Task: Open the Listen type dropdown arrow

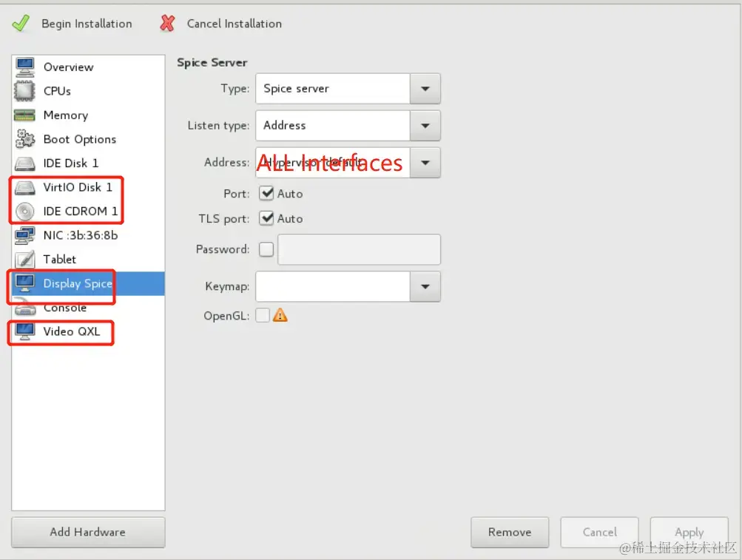Action: pyautogui.click(x=425, y=126)
